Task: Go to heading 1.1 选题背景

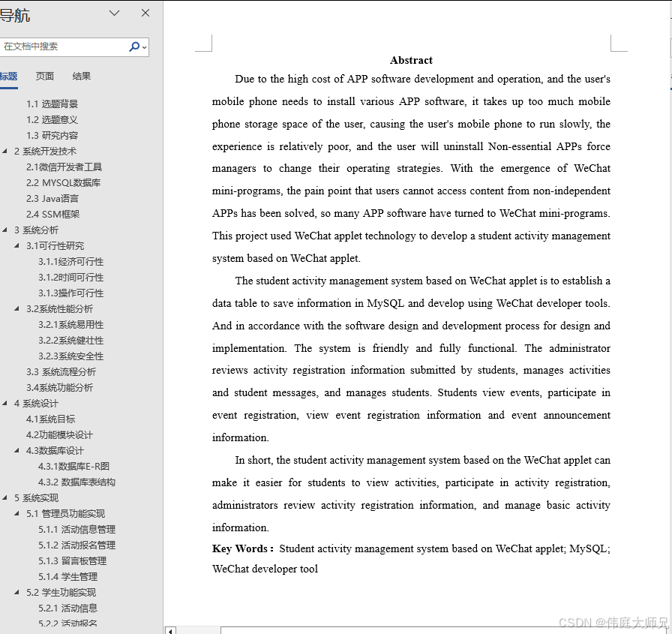Action: 52,104
